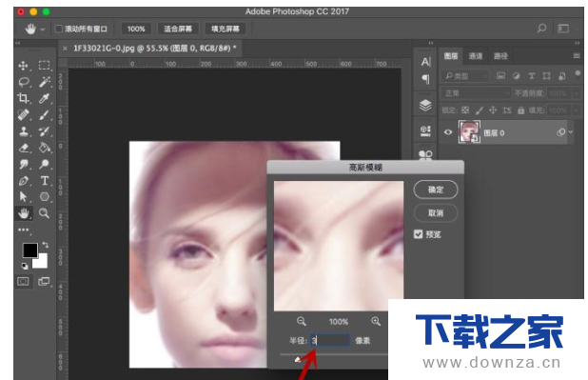Expand the toolbox panel arrows
Screen dimensions: 588x380
click(18, 43)
